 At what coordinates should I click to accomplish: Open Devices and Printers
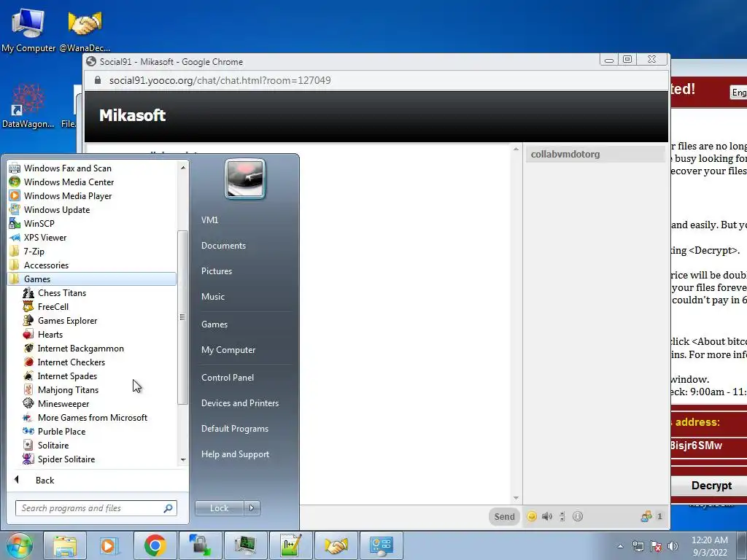tap(240, 403)
